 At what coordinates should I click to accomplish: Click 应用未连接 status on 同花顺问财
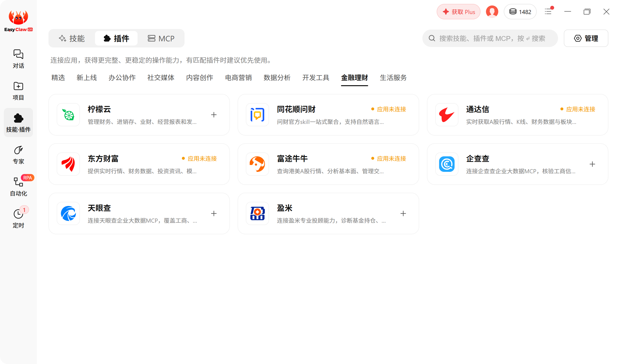pos(389,109)
